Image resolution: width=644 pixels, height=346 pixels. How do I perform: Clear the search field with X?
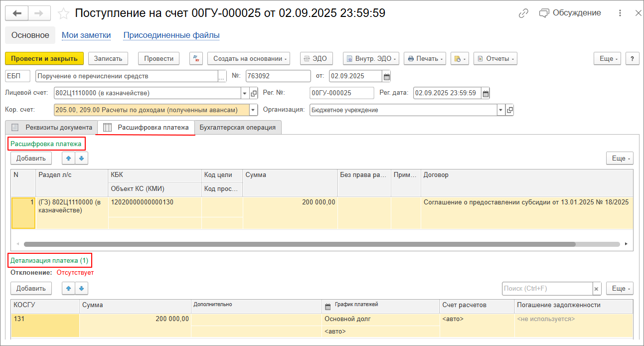pos(596,289)
